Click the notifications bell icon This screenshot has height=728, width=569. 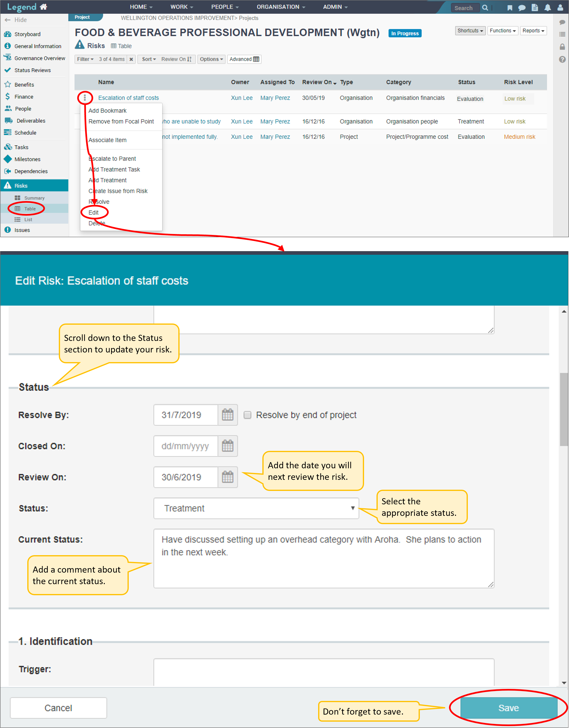(547, 7)
